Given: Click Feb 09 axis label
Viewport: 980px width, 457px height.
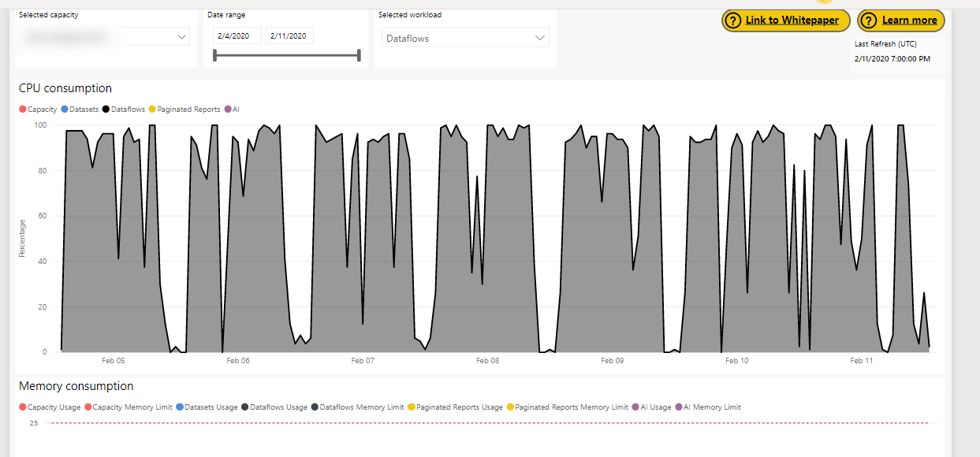Looking at the screenshot, I should point(613,361).
